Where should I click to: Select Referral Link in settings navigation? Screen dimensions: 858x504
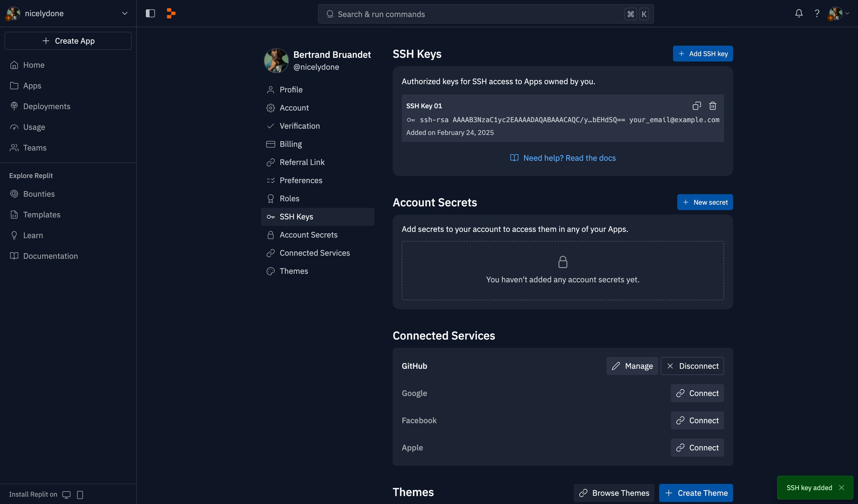tap(317, 162)
